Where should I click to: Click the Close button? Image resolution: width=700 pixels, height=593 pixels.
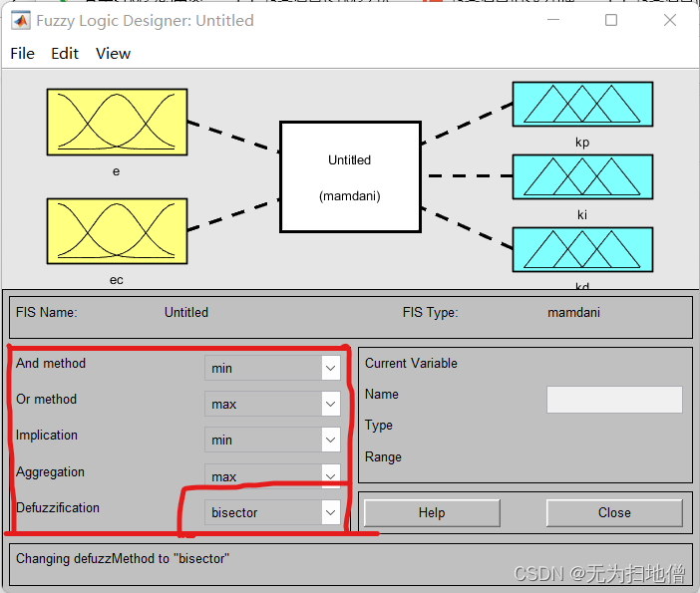click(x=614, y=512)
